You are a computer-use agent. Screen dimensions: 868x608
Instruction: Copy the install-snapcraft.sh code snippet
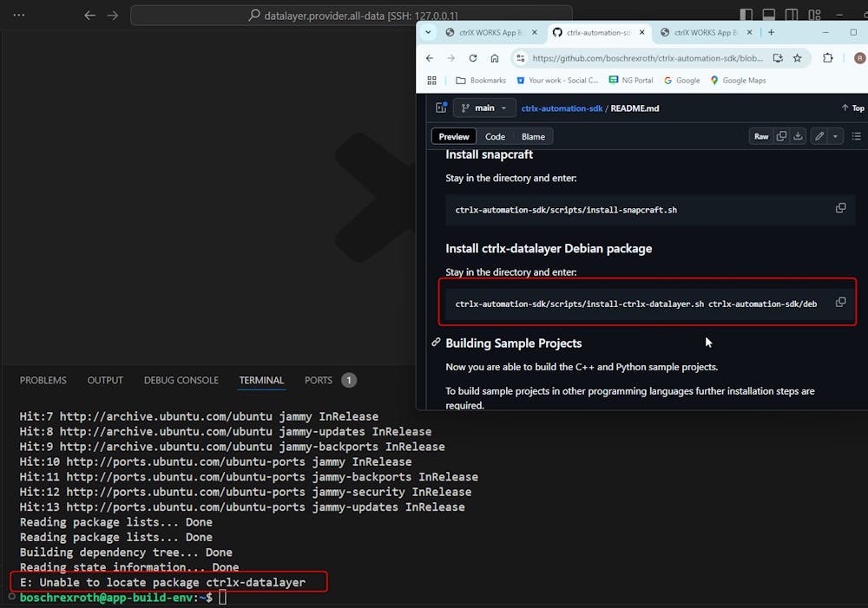840,208
